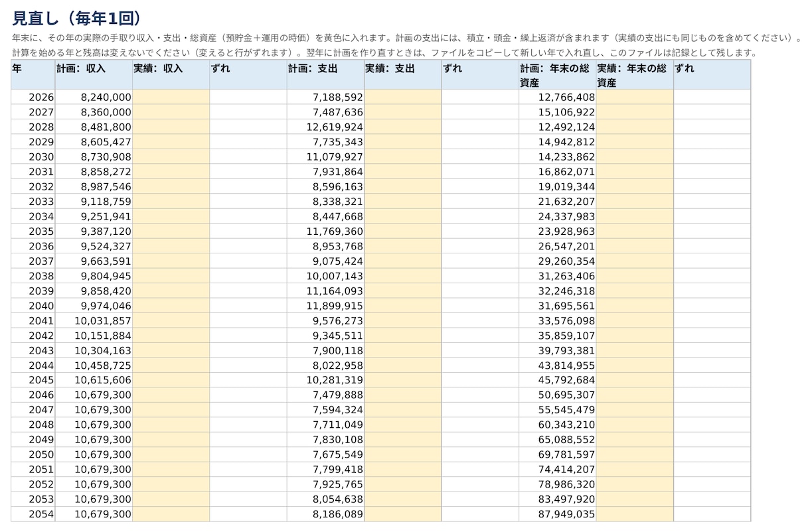810x532 pixels.
Task: Click planned income value "10,615,606"
Action: pos(94,380)
